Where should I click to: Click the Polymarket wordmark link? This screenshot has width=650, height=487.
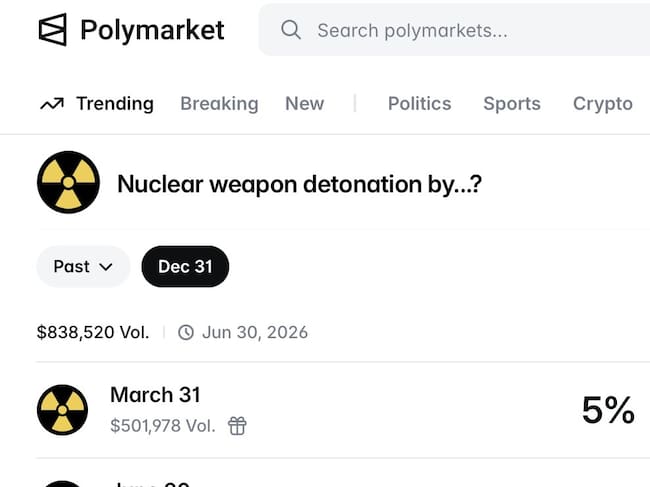(x=152, y=30)
